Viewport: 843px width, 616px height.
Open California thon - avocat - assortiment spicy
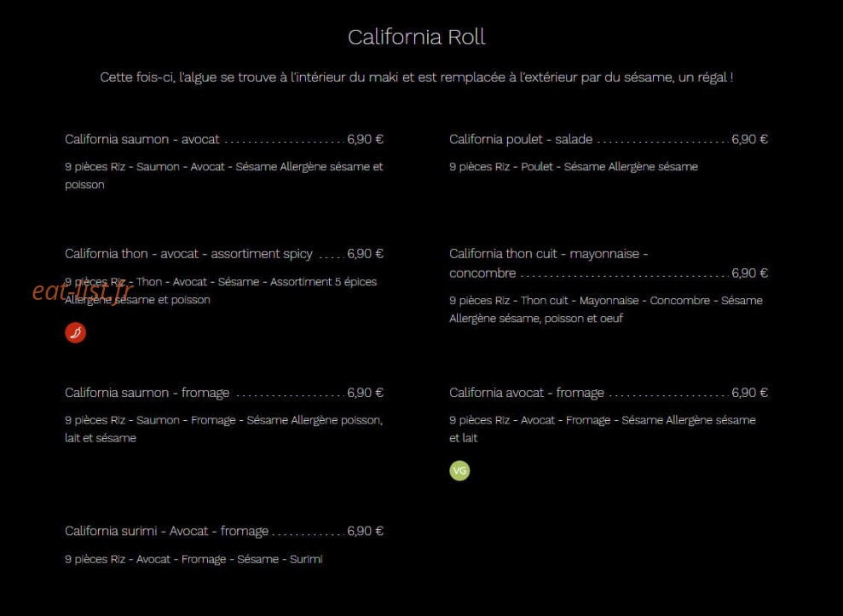(x=188, y=254)
